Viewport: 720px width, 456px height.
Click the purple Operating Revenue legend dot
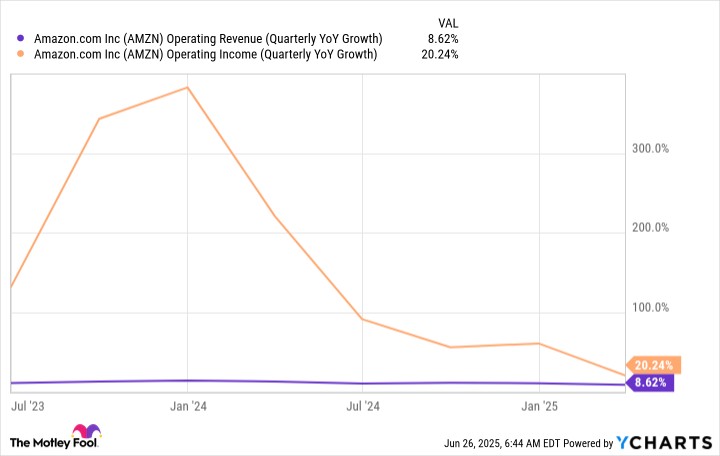[20, 38]
